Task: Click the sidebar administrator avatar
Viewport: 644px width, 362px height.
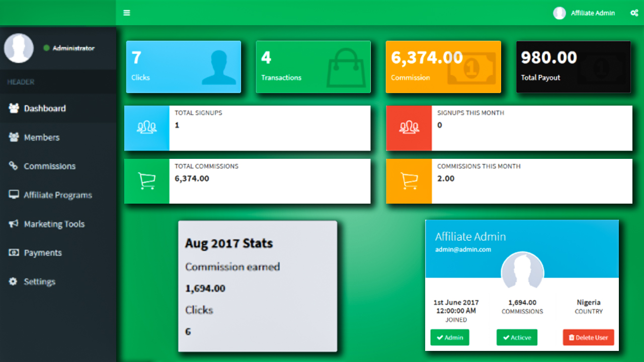Action: (19, 48)
